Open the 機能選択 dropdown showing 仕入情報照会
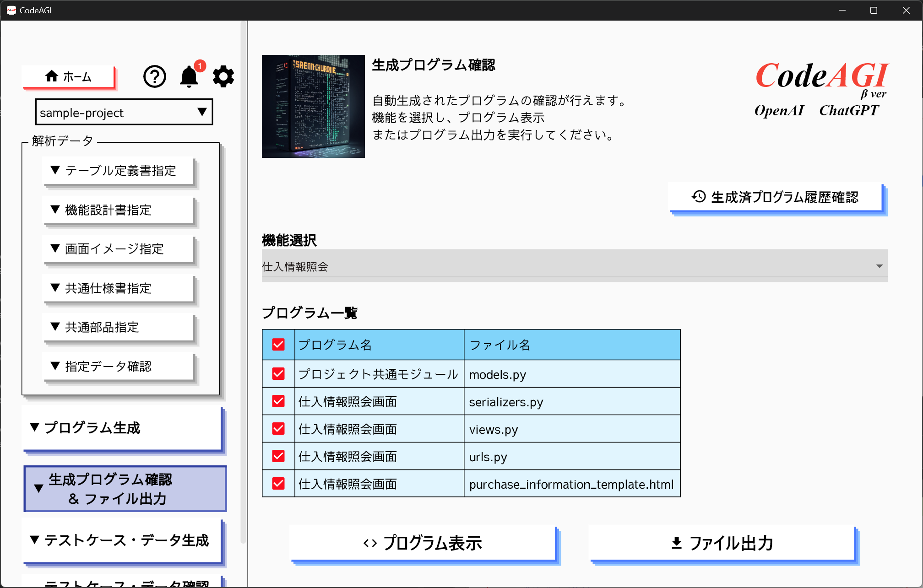 574,266
